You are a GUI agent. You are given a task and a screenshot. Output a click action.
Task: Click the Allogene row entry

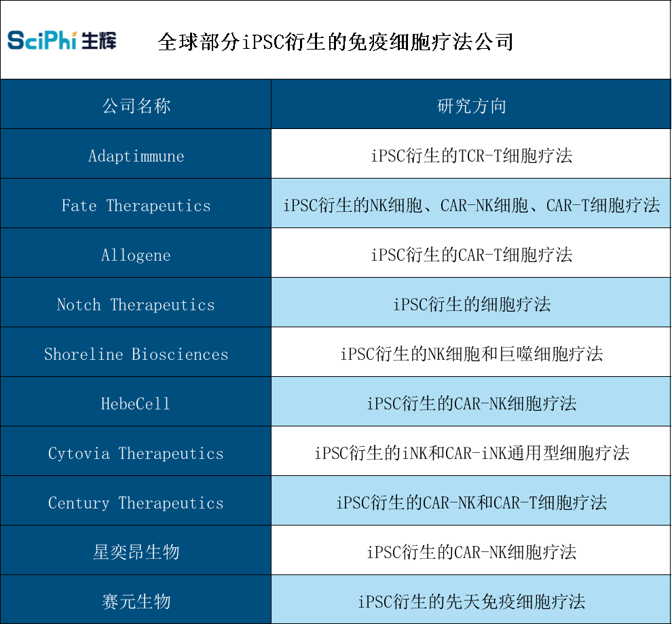[x=136, y=253]
